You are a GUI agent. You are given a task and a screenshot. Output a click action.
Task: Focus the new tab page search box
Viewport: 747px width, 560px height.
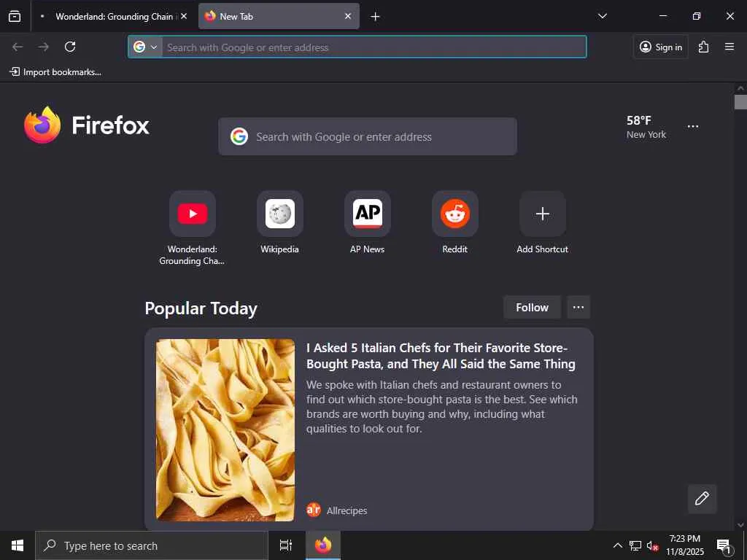click(x=368, y=136)
